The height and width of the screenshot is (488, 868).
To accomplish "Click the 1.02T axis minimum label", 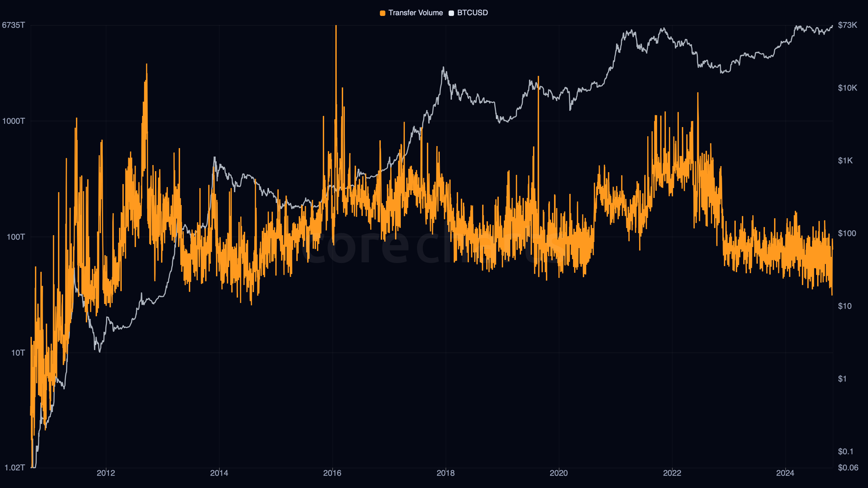I will coord(15,468).
